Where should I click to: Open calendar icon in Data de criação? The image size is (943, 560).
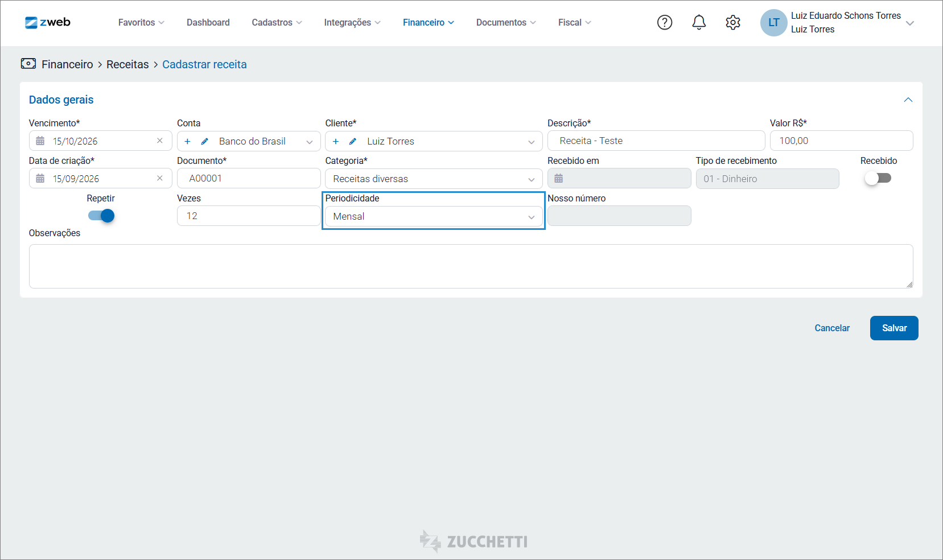pos(40,178)
